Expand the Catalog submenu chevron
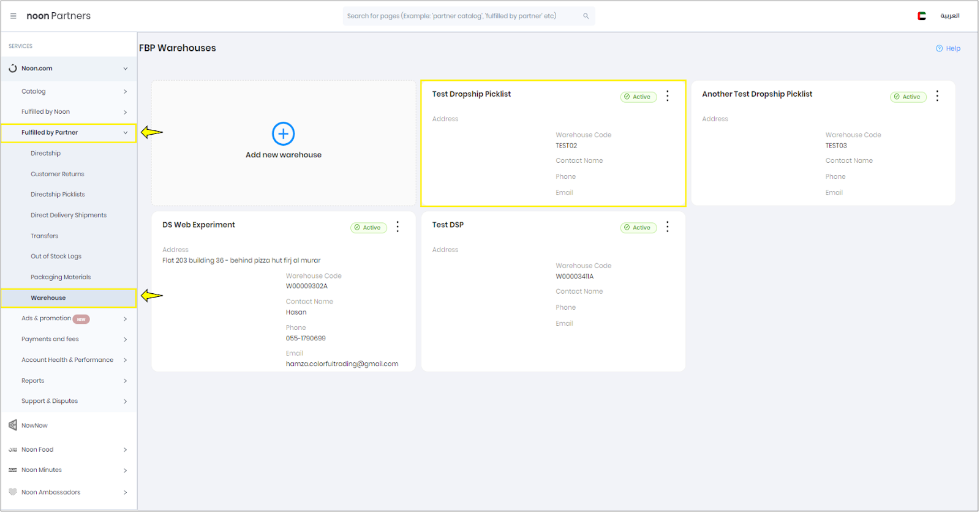This screenshot has height=513, width=980. click(126, 92)
